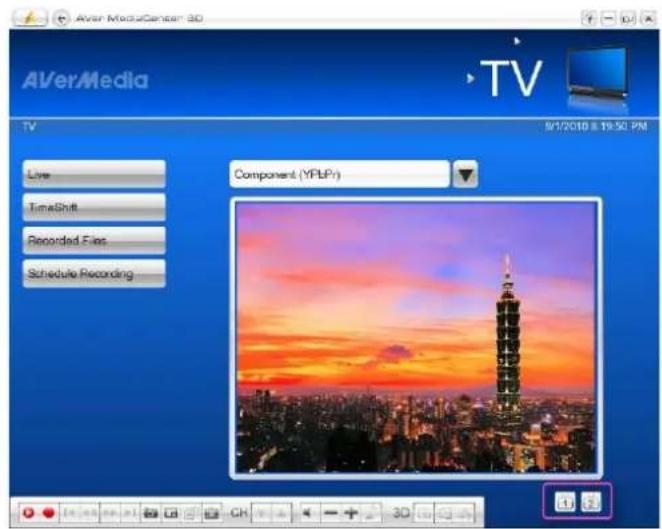Click the solid red record dot button

tap(49, 513)
